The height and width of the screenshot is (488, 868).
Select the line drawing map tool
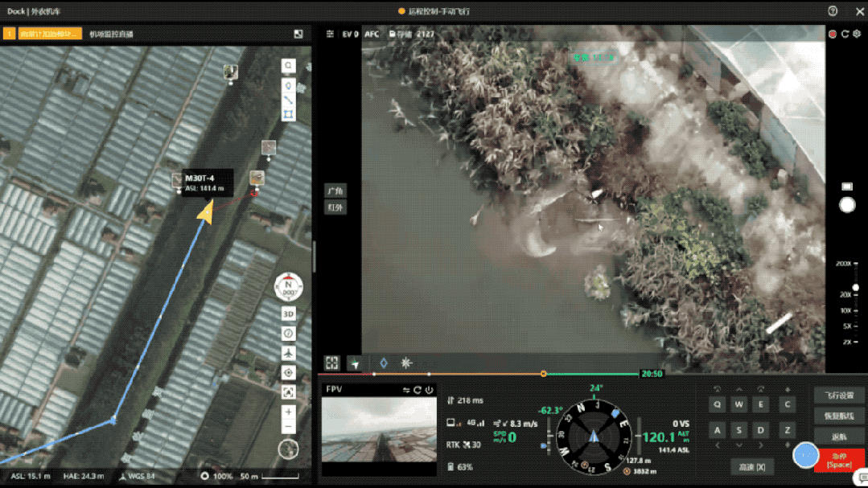tap(289, 100)
